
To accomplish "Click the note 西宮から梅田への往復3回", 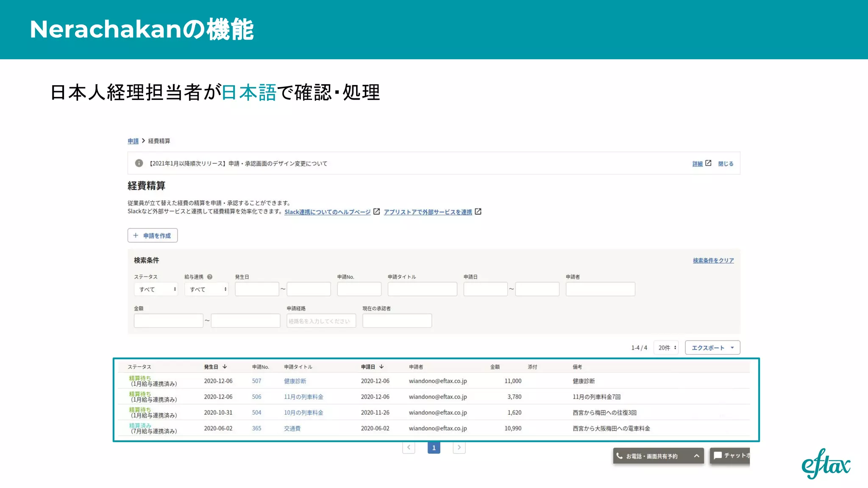I will pos(605,413).
